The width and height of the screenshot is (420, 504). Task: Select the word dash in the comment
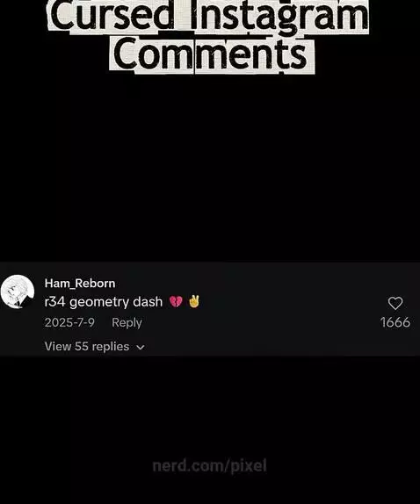pyautogui.click(x=148, y=302)
